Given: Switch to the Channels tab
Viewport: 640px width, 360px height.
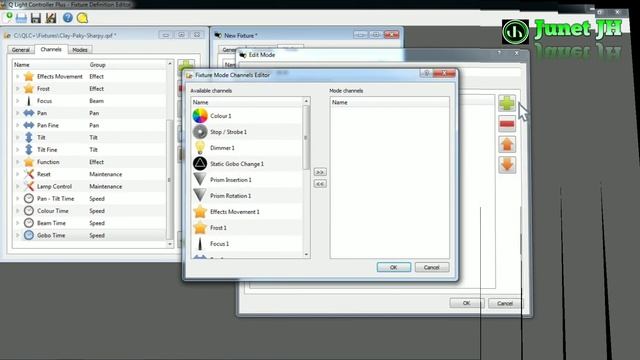Looking at the screenshot, I should click(51, 49).
